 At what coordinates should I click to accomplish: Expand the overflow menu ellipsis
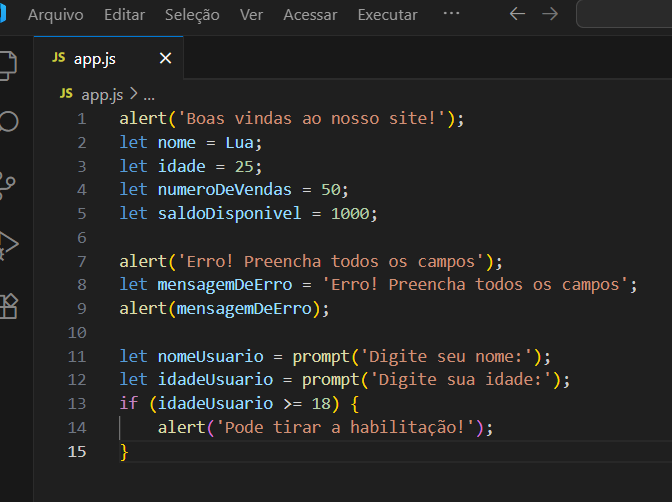(451, 13)
